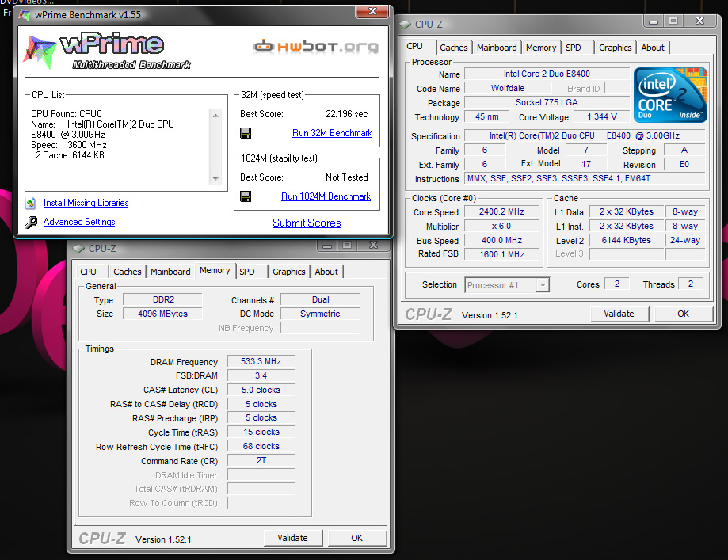Click Validate in the processor CPU-Z window
The width and height of the screenshot is (728, 560).
[x=619, y=314]
